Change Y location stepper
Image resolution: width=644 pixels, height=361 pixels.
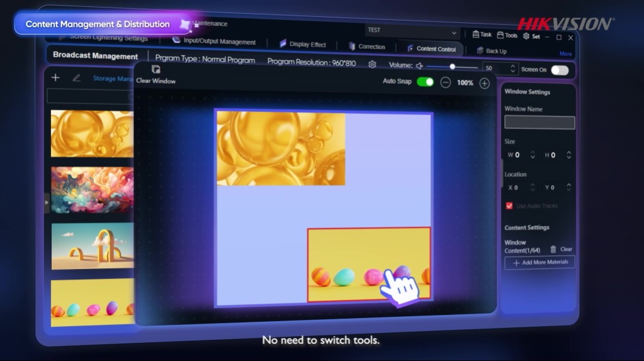[569, 187]
